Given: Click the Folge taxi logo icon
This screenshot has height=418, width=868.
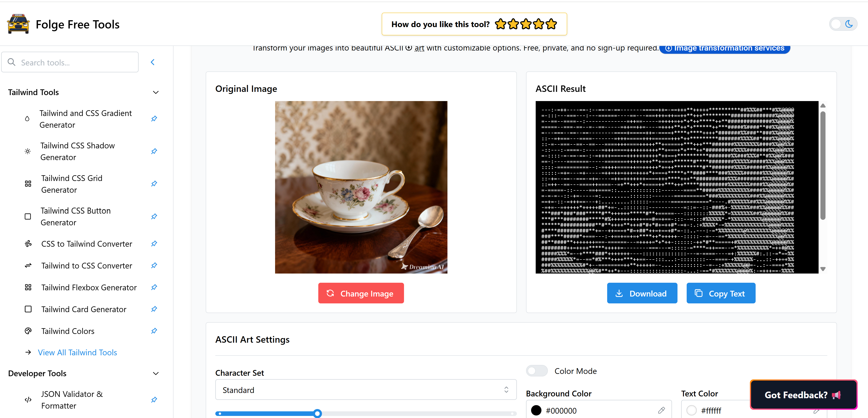Looking at the screenshot, I should (18, 24).
